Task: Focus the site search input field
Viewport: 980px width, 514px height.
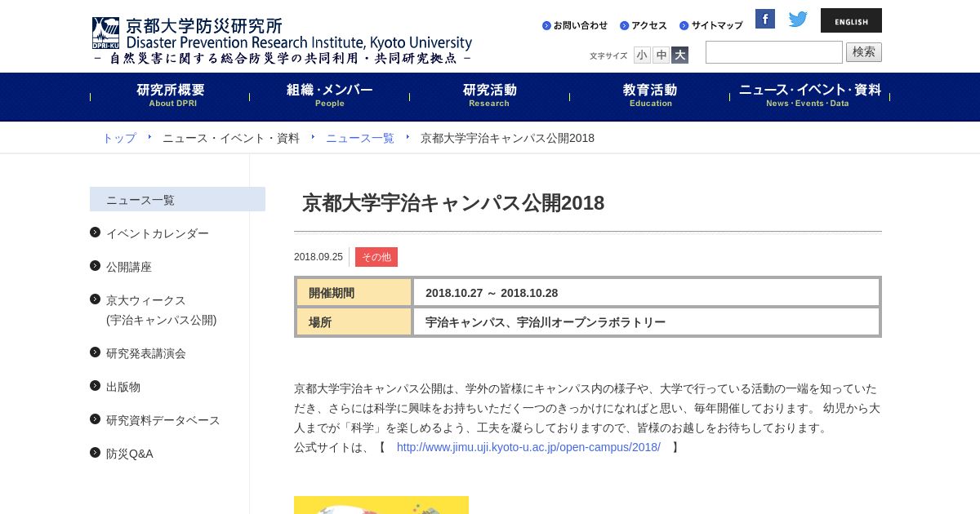Action: click(774, 52)
